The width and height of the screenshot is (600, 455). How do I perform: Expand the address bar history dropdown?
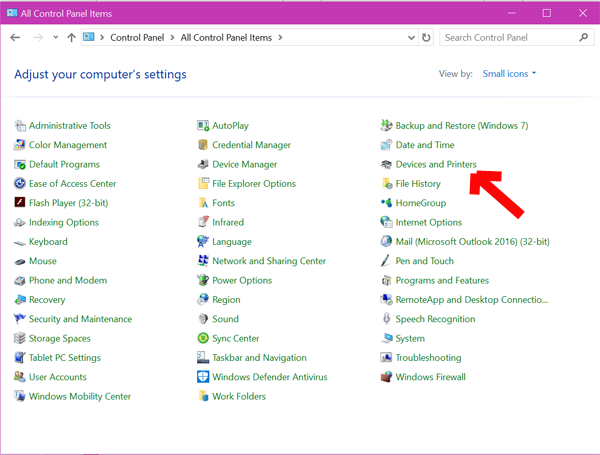[411, 38]
